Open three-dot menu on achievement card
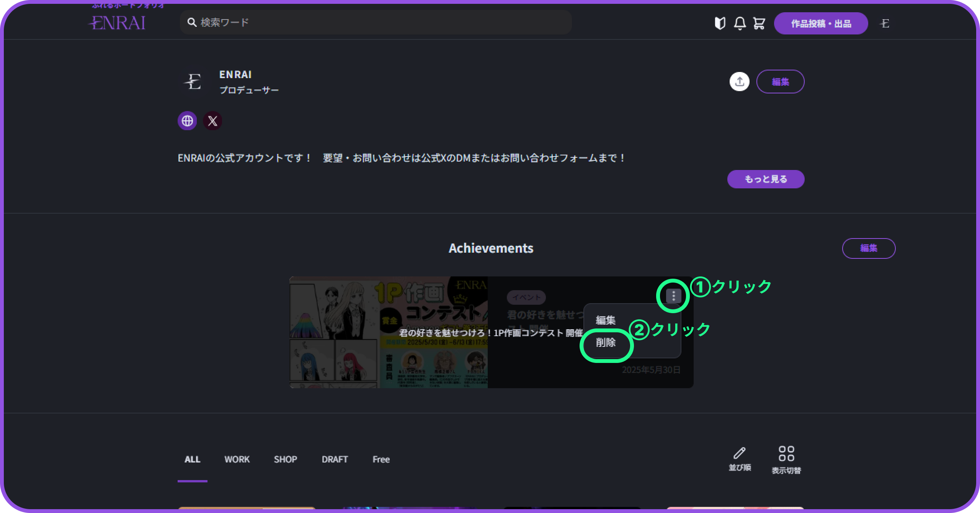The image size is (980, 513). coord(673,296)
